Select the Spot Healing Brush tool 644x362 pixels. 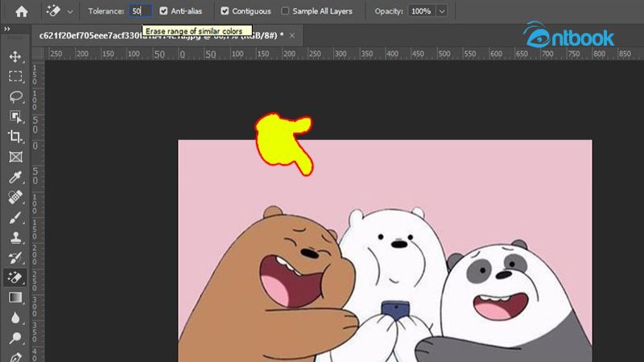click(15, 197)
